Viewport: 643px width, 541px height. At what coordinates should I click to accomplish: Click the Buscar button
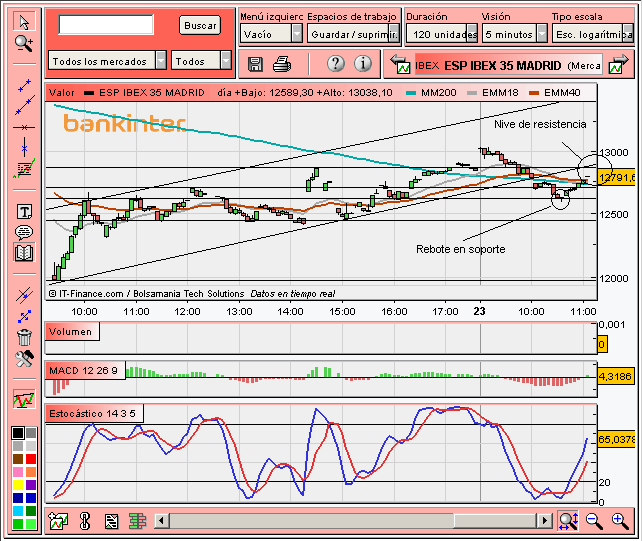click(x=200, y=25)
